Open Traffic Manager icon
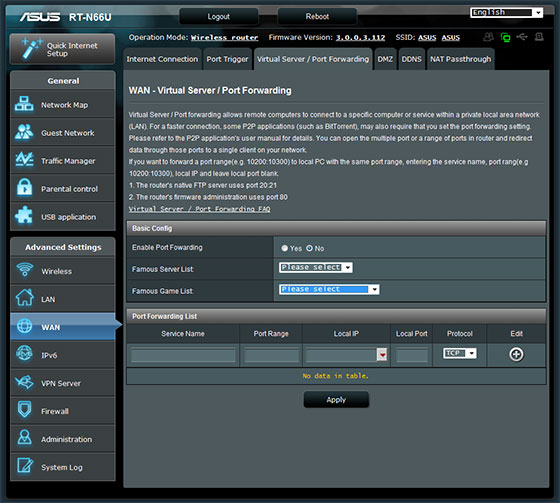 24,160
